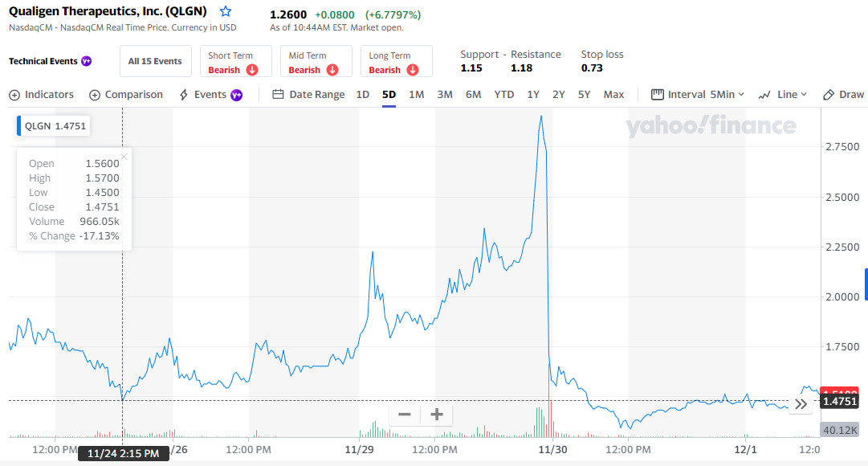Screen dimensions: 868x466
Task: Activate the Draw tool
Action: pos(844,95)
